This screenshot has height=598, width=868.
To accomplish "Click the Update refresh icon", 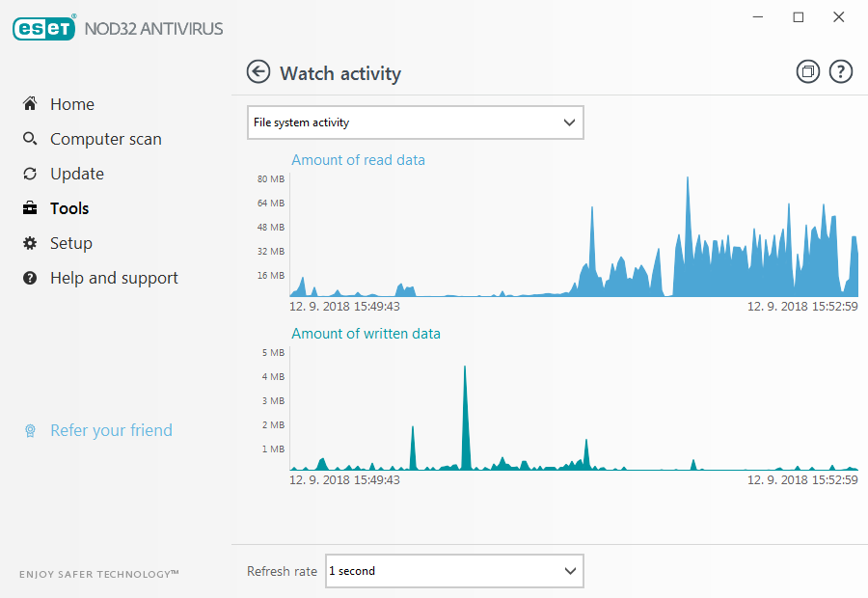I will pyautogui.click(x=30, y=174).
